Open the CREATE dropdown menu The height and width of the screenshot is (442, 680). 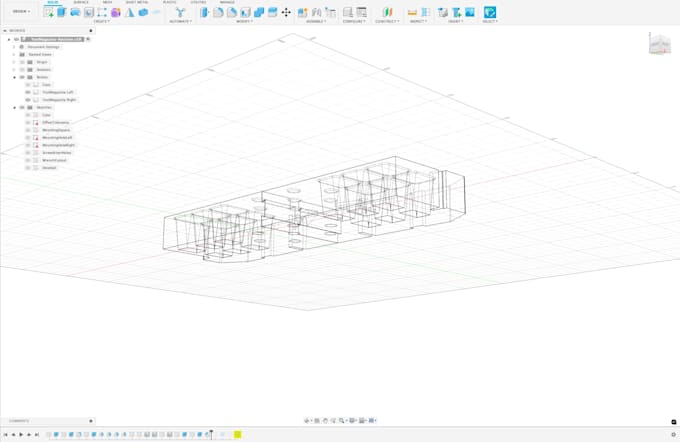pyautogui.click(x=101, y=21)
